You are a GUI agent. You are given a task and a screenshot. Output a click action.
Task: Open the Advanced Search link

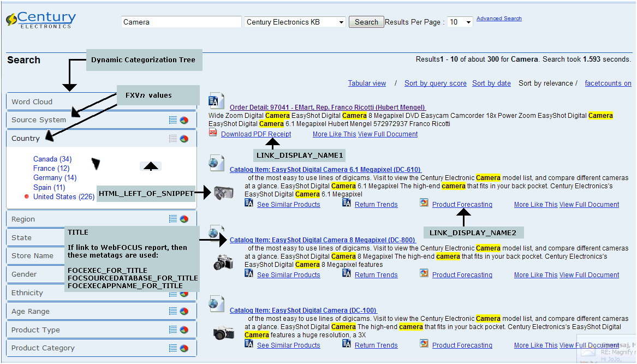click(x=498, y=18)
